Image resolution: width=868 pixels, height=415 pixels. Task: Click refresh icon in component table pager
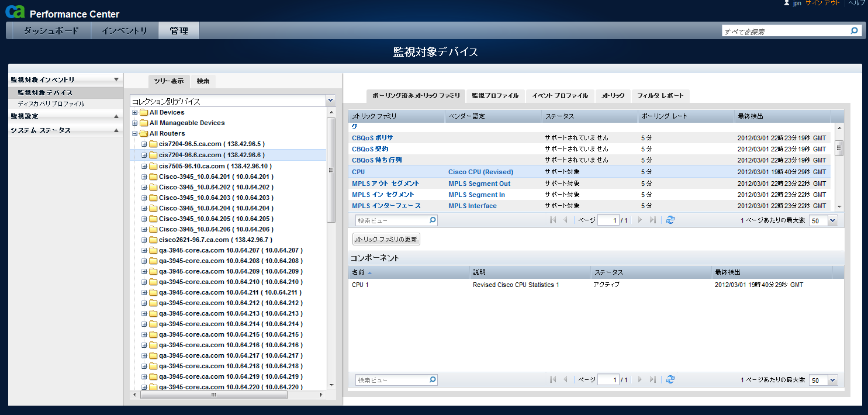[x=670, y=379]
